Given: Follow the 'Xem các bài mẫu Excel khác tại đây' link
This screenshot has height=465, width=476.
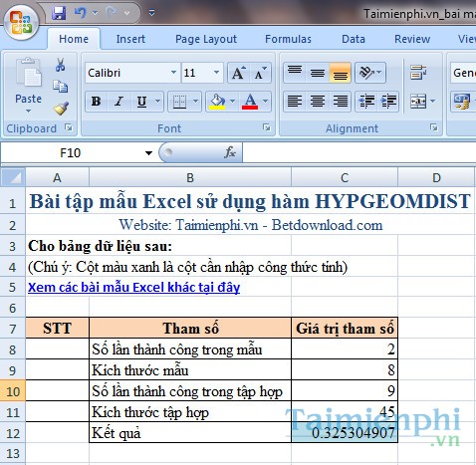Looking at the screenshot, I should coord(133,287).
